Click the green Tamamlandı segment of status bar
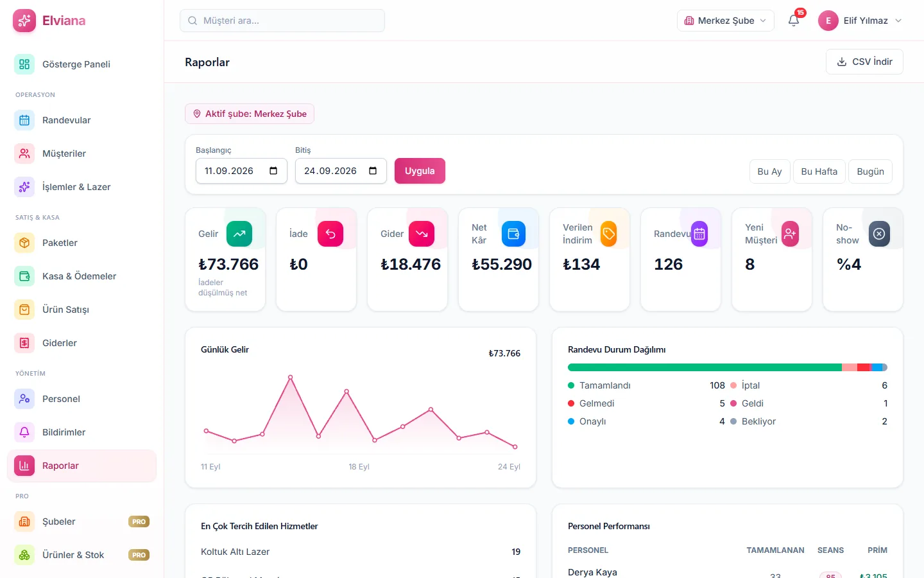The image size is (924, 578). (x=705, y=367)
